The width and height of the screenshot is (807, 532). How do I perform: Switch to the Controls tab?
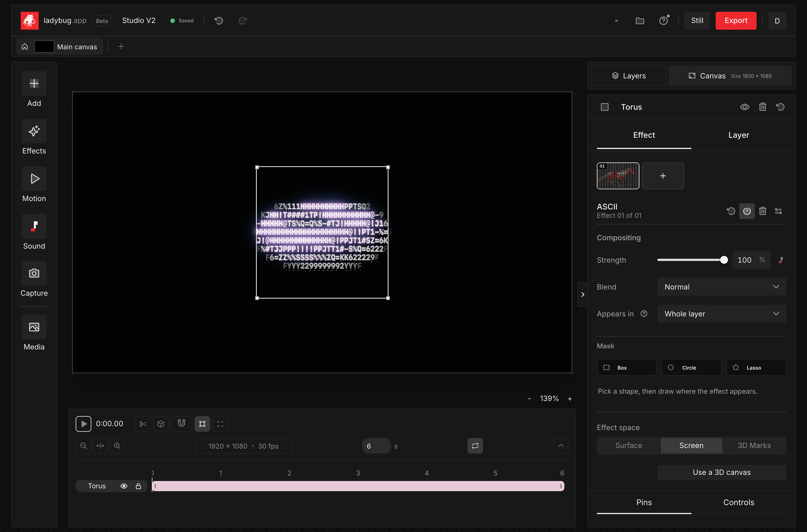738,503
